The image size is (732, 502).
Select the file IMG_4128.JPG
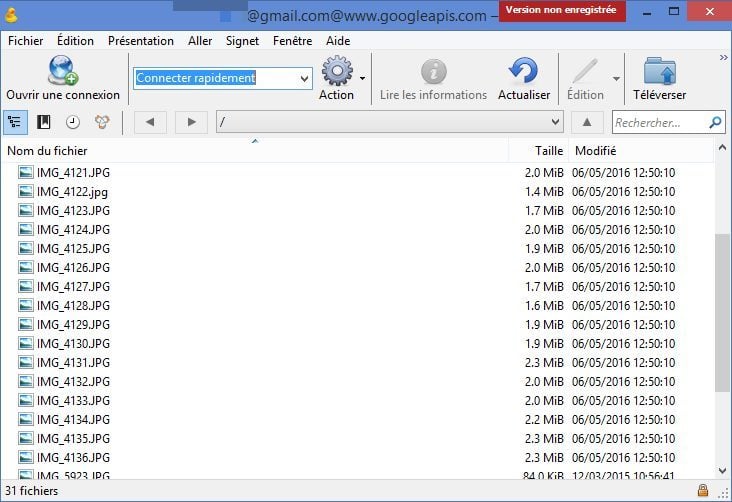[73, 306]
